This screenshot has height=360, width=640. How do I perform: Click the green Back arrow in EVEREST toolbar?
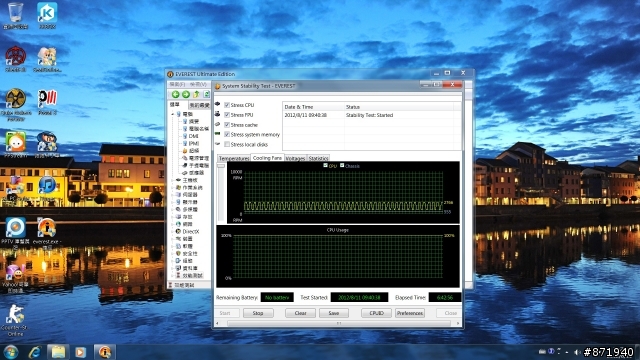coord(176,94)
